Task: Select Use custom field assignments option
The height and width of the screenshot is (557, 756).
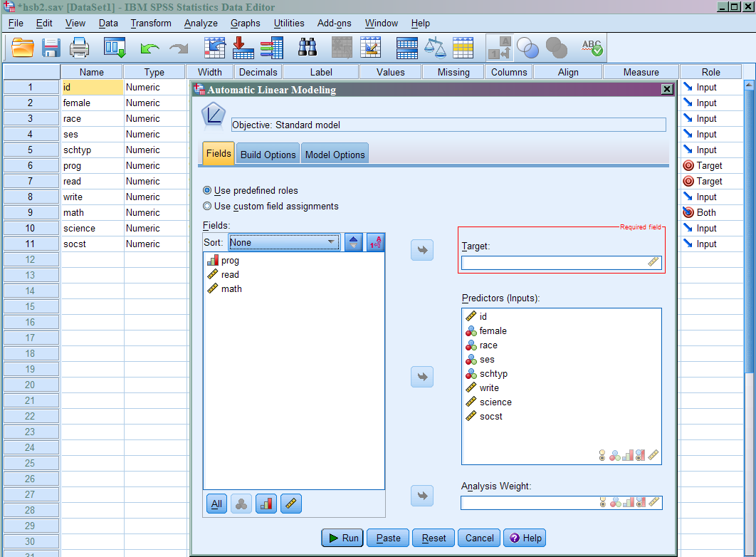Action: pyautogui.click(x=207, y=206)
